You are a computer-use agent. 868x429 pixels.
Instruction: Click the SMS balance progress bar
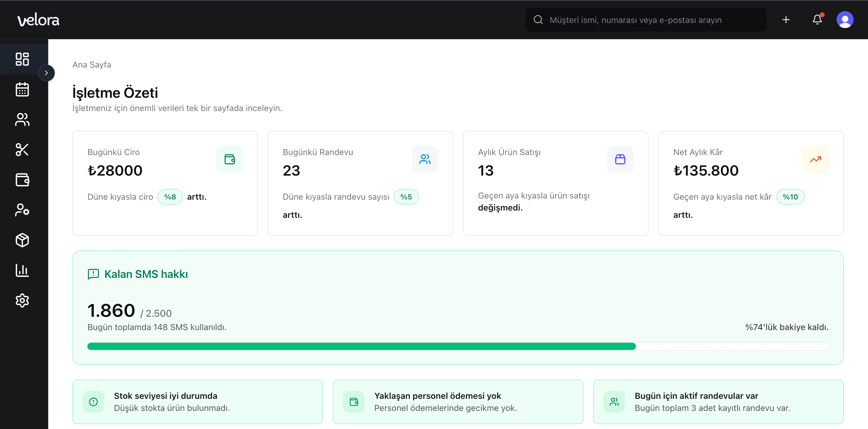458,346
